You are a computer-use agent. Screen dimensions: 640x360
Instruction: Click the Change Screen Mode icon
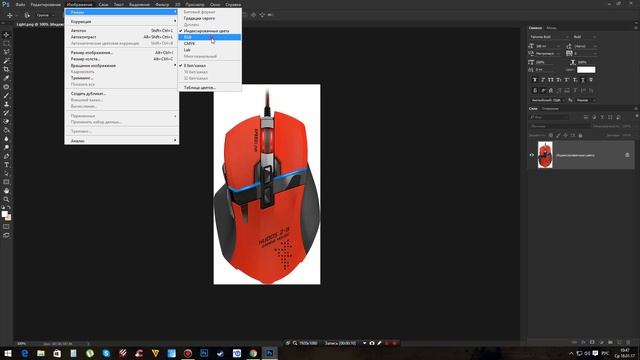pyautogui.click(x=6, y=235)
